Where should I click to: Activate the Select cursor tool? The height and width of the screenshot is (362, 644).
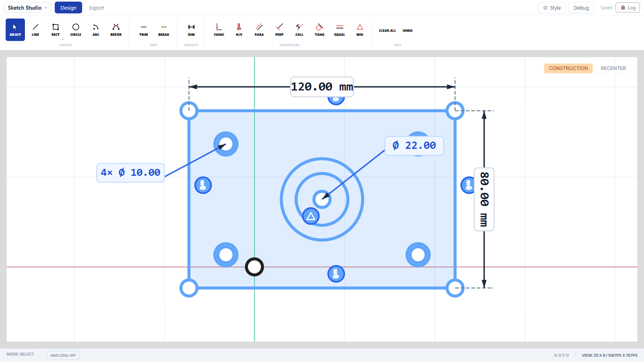(x=15, y=30)
